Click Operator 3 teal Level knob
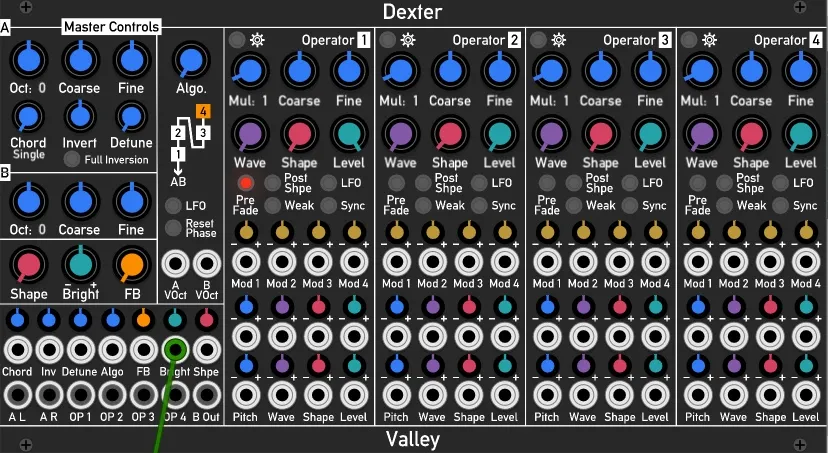This screenshot has width=828, height=453. coord(651,134)
